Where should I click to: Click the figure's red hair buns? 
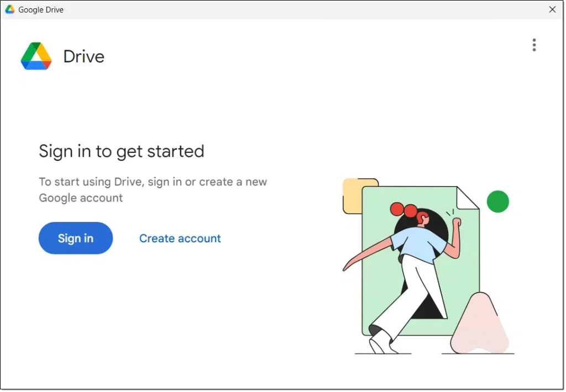pyautogui.click(x=403, y=210)
